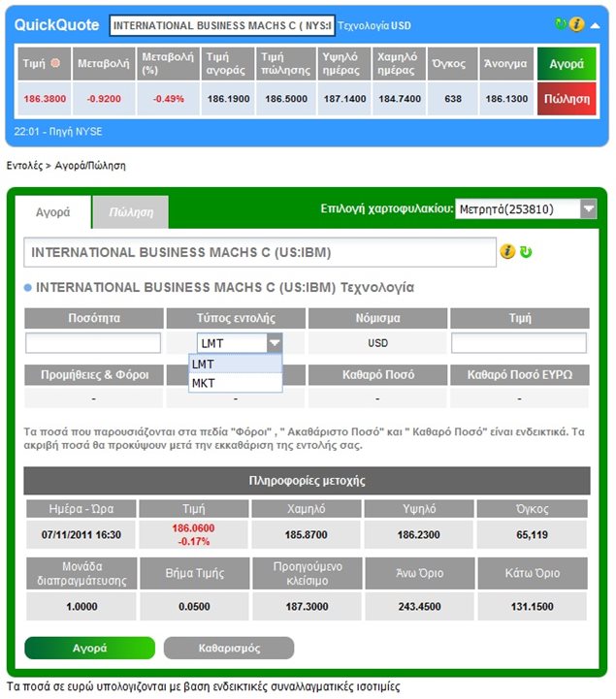Click the ask price 186.5000
The image size is (616, 699).
tap(286, 99)
